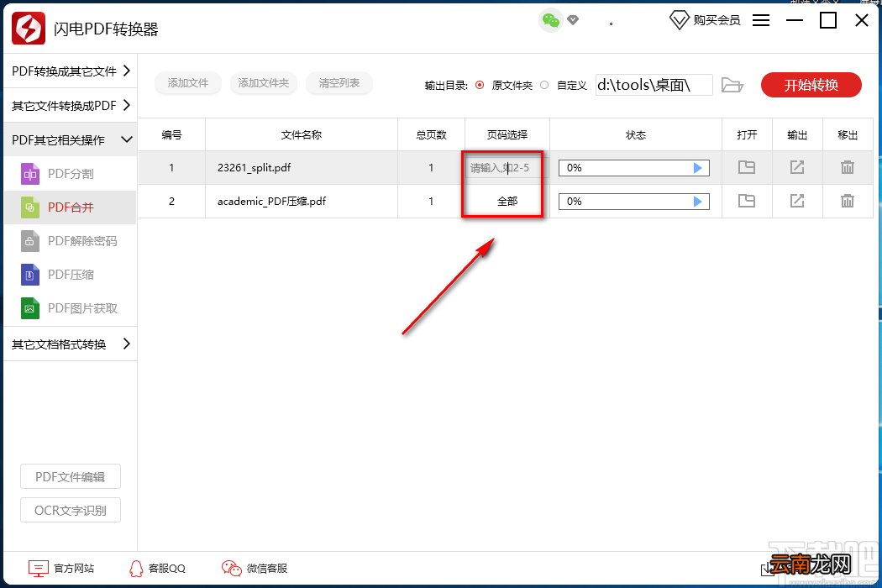Click 状态 column header

pyautogui.click(x=636, y=135)
